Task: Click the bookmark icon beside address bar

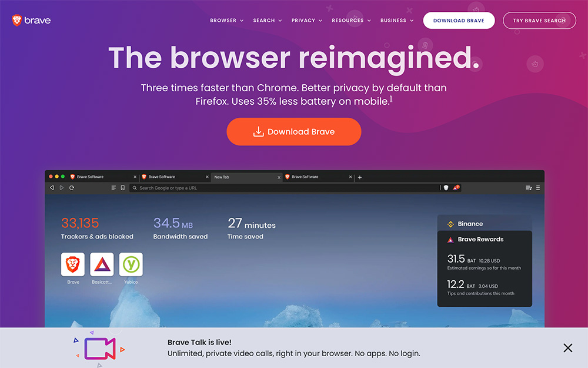Action: pyautogui.click(x=123, y=188)
